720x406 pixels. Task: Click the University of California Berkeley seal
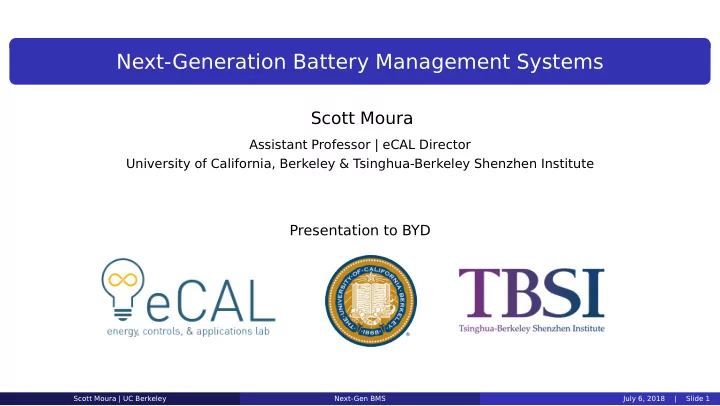pos(371,301)
